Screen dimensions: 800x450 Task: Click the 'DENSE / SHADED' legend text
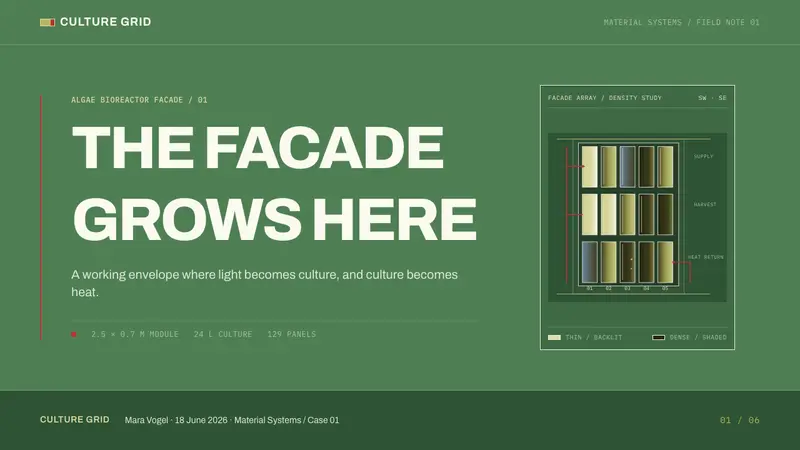point(698,337)
